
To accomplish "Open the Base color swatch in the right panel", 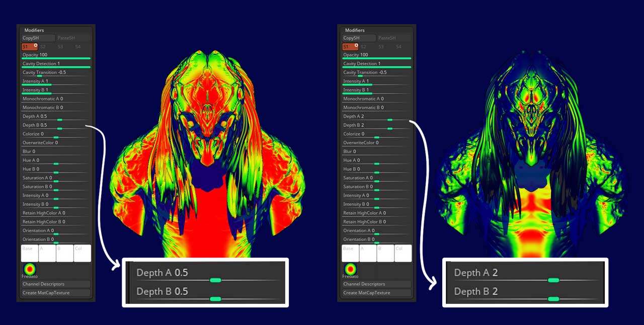I will [350, 253].
